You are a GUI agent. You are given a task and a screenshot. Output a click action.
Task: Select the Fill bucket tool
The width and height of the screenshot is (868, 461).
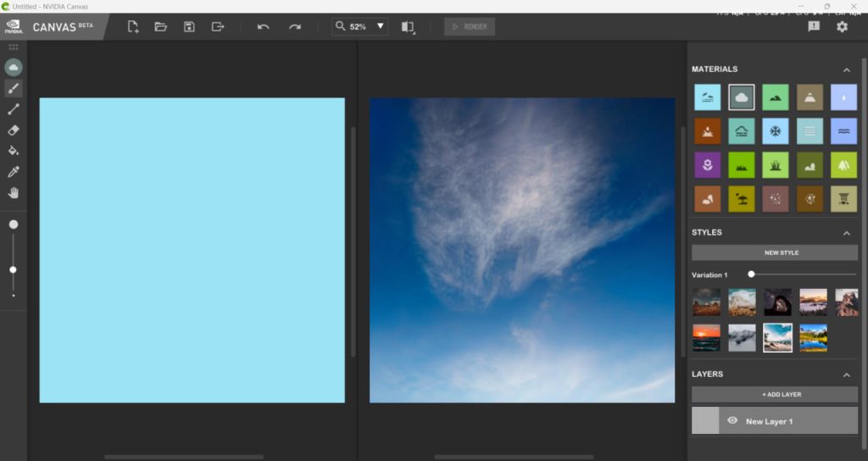click(x=14, y=151)
